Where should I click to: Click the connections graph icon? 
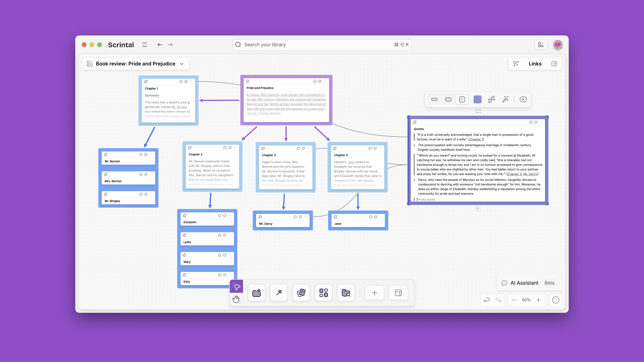tap(491, 99)
